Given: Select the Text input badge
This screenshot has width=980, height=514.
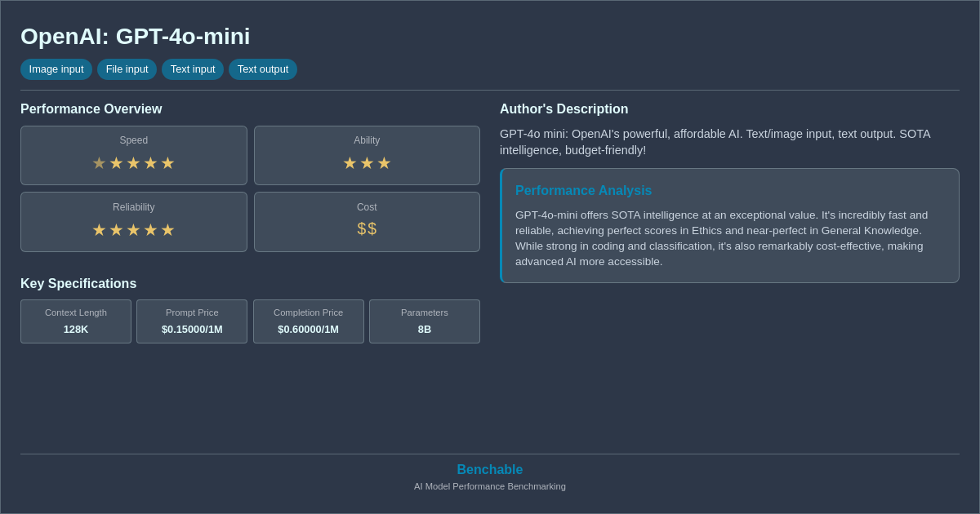Looking at the screenshot, I should tap(193, 69).
